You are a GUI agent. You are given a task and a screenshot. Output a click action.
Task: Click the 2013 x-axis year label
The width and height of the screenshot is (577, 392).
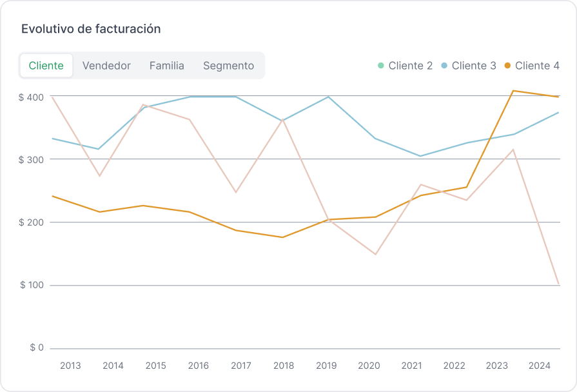click(x=70, y=366)
